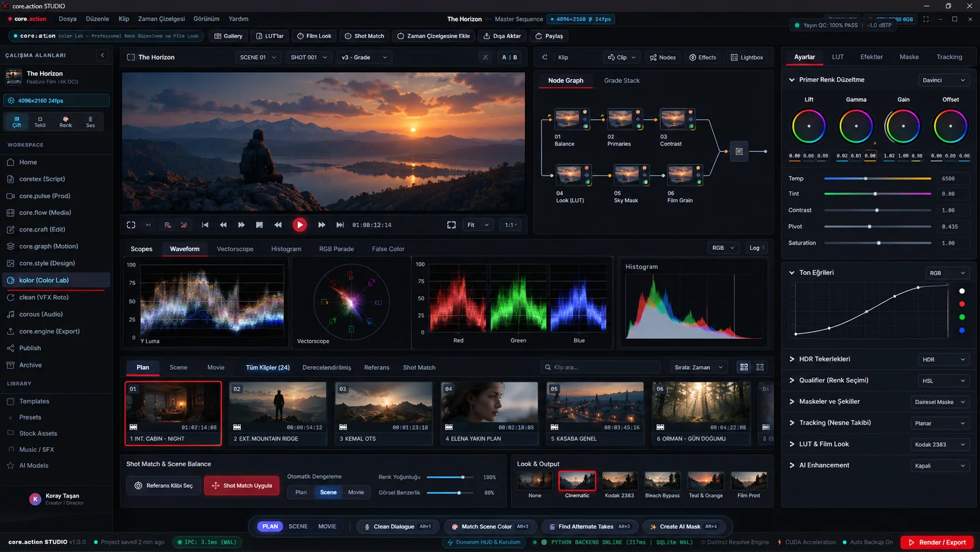Go back in the Klip panel
The height and width of the screenshot is (552, 980).
point(545,57)
